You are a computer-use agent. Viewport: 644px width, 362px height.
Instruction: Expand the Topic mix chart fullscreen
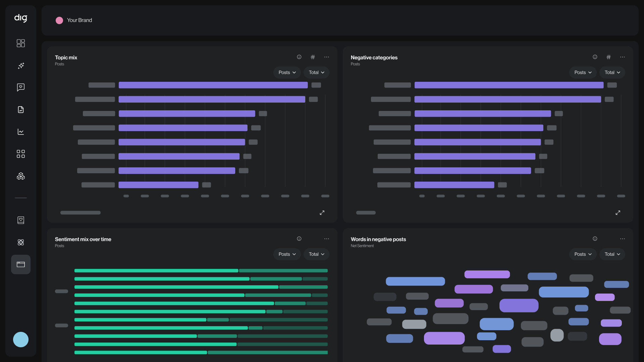click(x=322, y=213)
